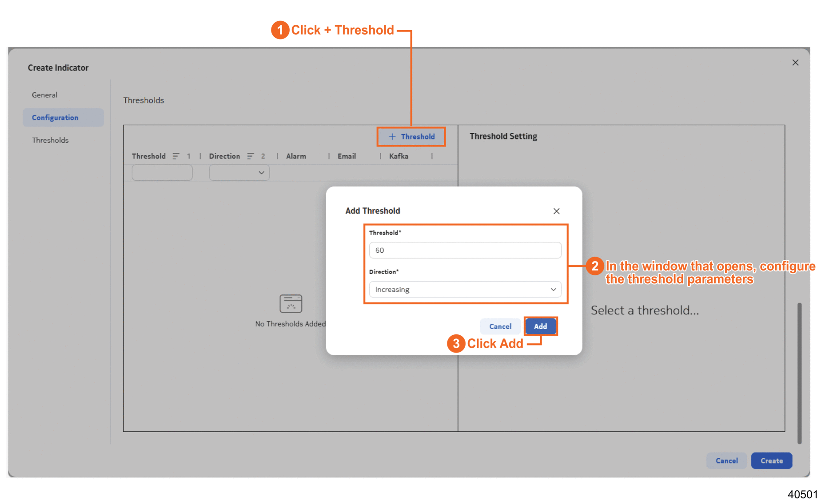Open the General section
821x504 pixels.
point(44,95)
